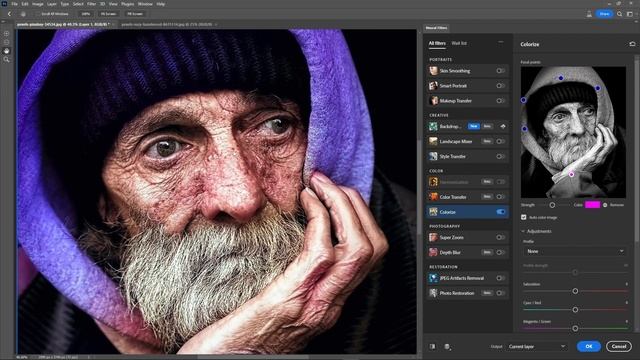Screen dimensions: 640x360
Task: Click the Landscape Mixer thumbnail icon
Action: pos(433,141)
